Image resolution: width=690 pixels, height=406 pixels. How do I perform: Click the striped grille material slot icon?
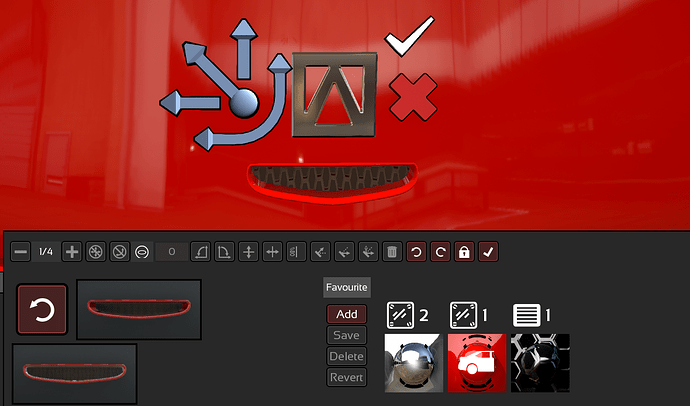tap(527, 315)
